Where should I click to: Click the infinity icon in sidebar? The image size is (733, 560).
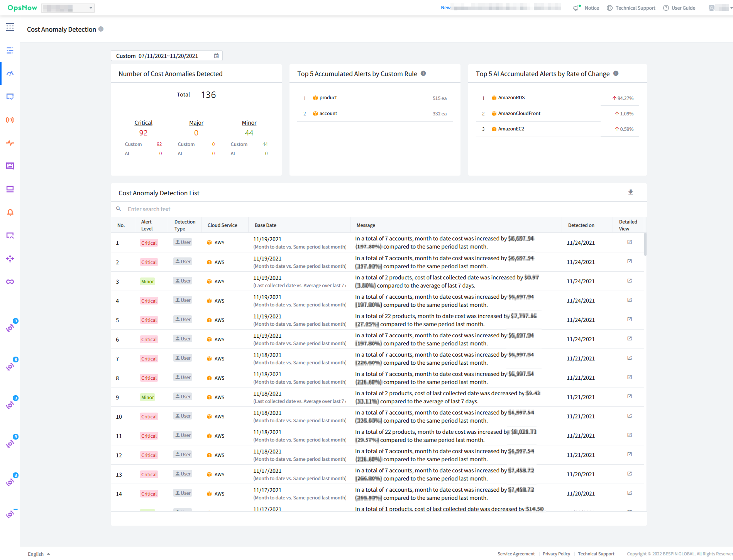[10, 282]
